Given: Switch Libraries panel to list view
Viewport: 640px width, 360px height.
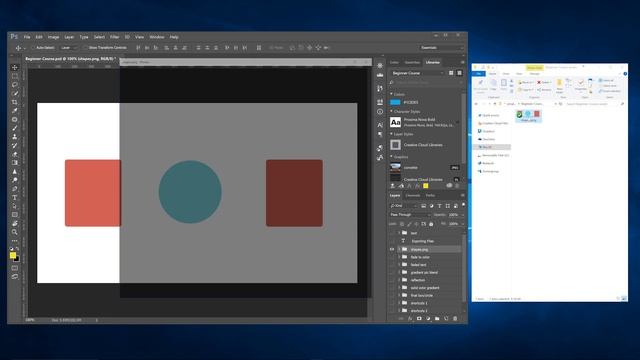Looking at the screenshot, I should (460, 73).
